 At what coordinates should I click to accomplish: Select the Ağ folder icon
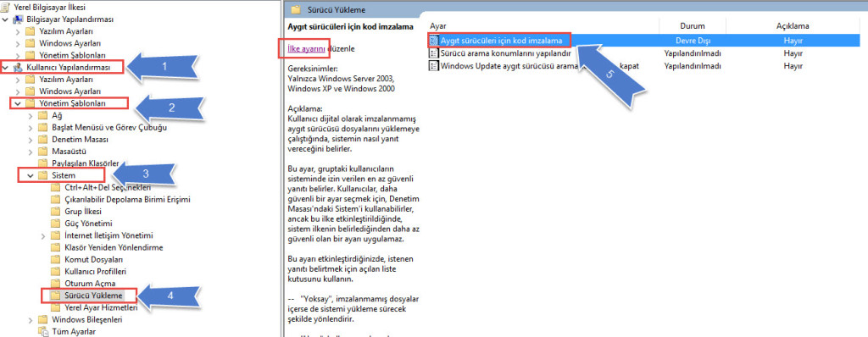coord(42,115)
